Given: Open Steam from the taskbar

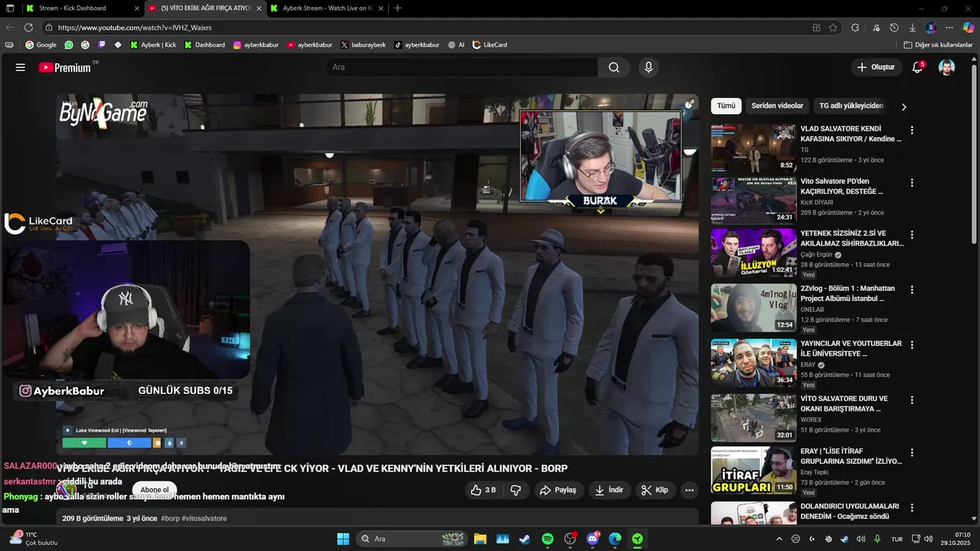Looking at the screenshot, I should pos(524,539).
